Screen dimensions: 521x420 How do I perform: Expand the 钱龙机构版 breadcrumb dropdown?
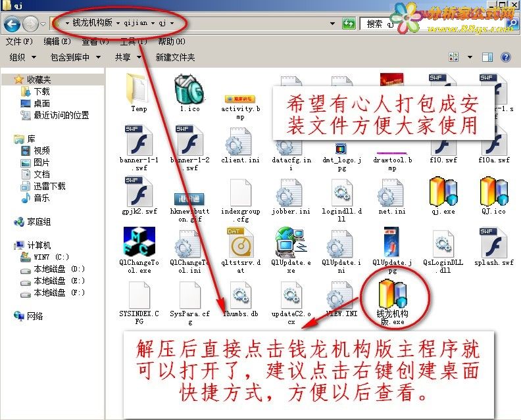(x=118, y=23)
